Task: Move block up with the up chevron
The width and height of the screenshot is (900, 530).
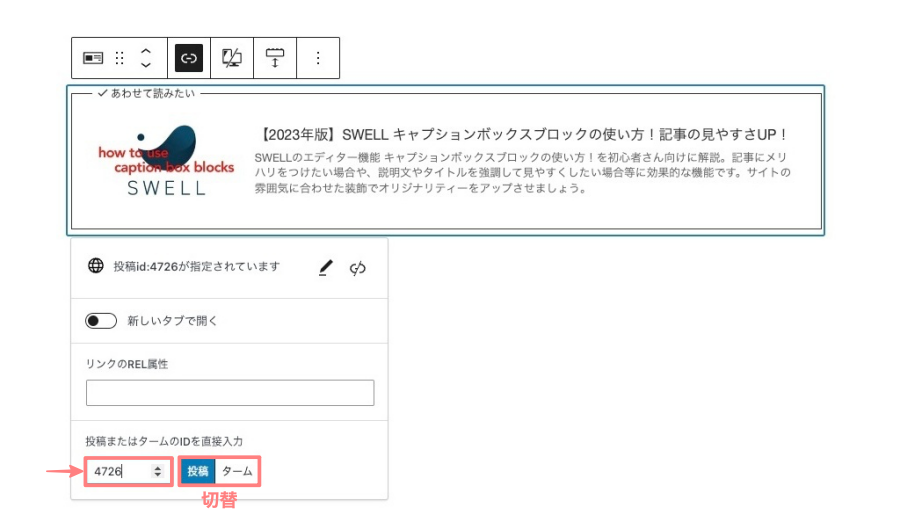Action: coord(146,50)
